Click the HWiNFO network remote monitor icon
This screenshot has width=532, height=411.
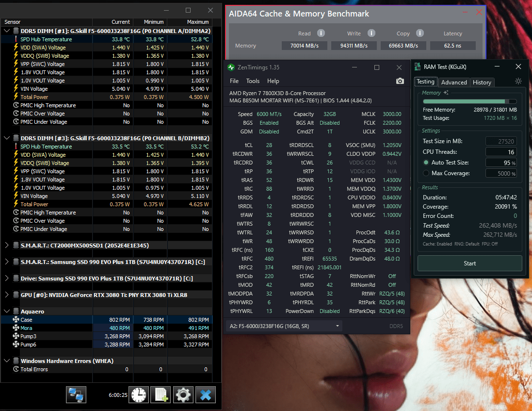(76, 395)
